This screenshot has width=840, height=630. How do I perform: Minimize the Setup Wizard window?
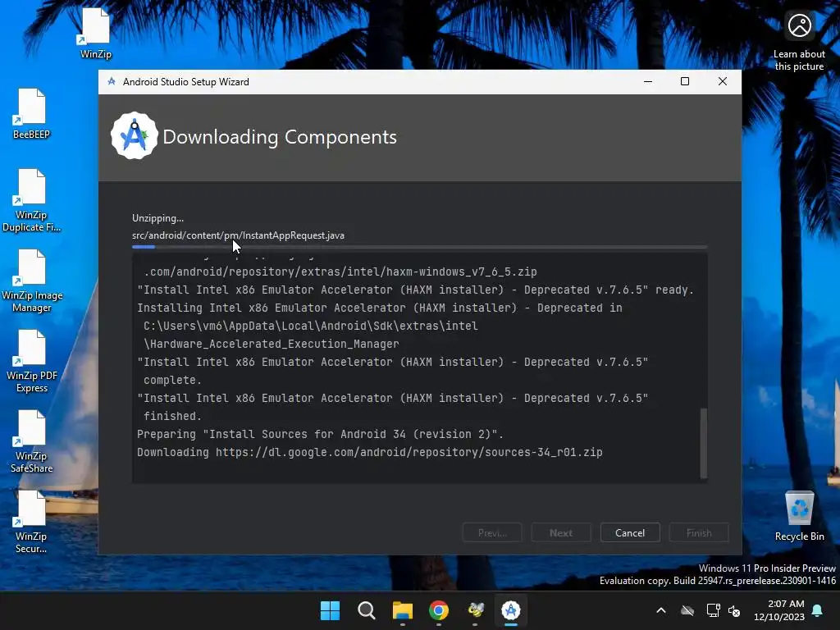648,81
